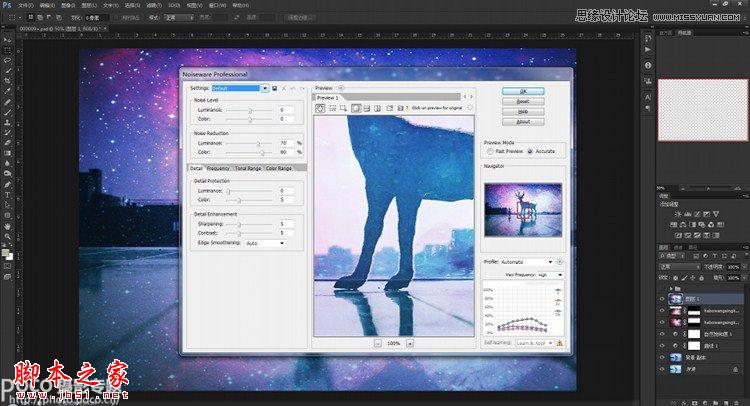Choose the zoom region tool in preview toolbar
Screen dimensions: 750x406
pyautogui.click(x=343, y=109)
